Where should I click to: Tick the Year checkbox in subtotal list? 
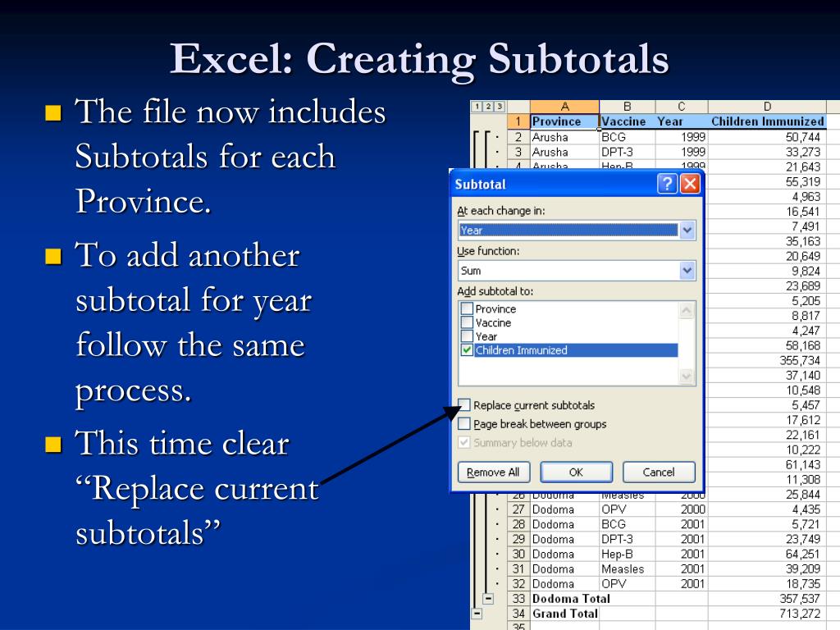[467, 336]
